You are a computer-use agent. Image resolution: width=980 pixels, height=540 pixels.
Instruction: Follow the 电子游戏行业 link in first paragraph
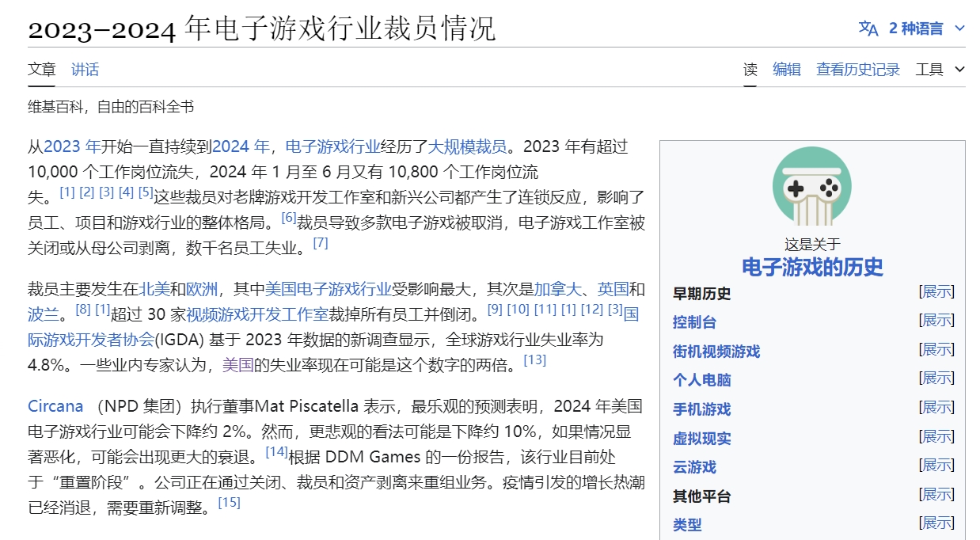pyautogui.click(x=332, y=146)
